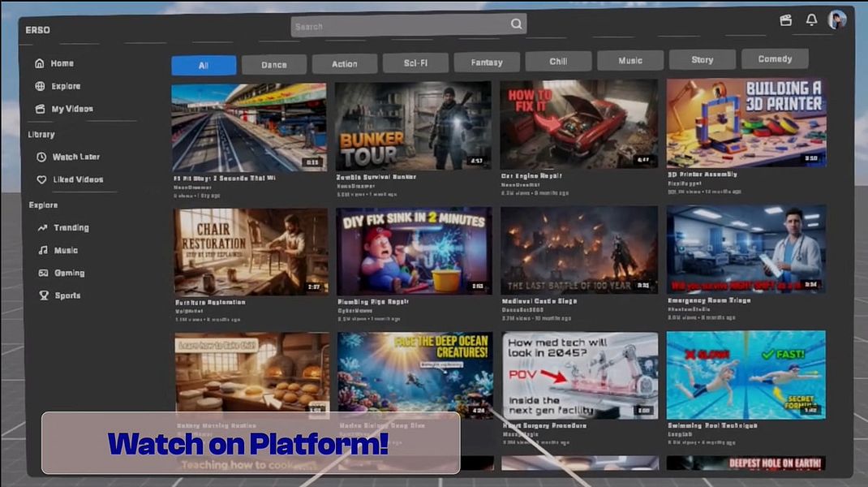Screen dimensions: 868x487
Task: Click the Watch Later clock icon
Action: [x=41, y=157]
